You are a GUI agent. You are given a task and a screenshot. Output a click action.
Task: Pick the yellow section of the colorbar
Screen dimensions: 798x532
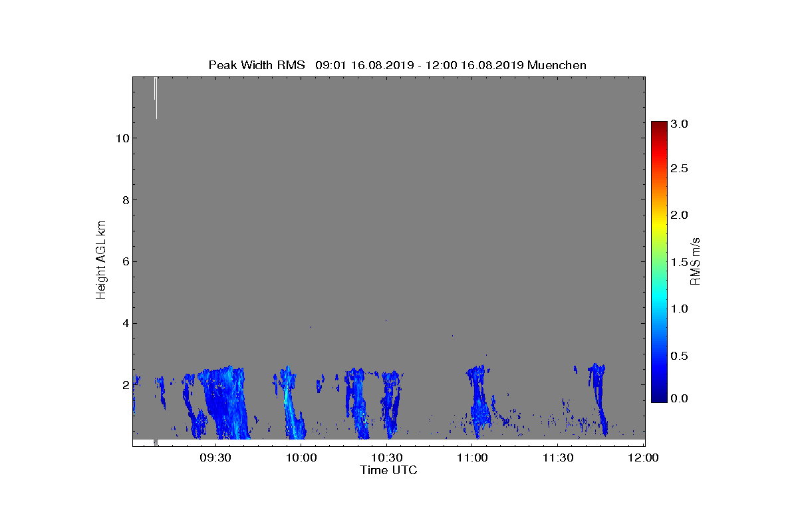click(659, 225)
